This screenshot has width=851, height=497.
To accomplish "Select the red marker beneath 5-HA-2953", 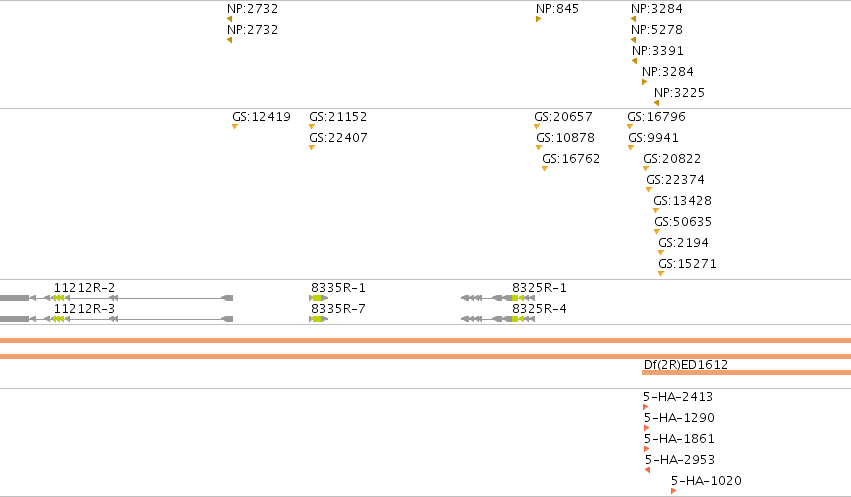I will 647,470.
